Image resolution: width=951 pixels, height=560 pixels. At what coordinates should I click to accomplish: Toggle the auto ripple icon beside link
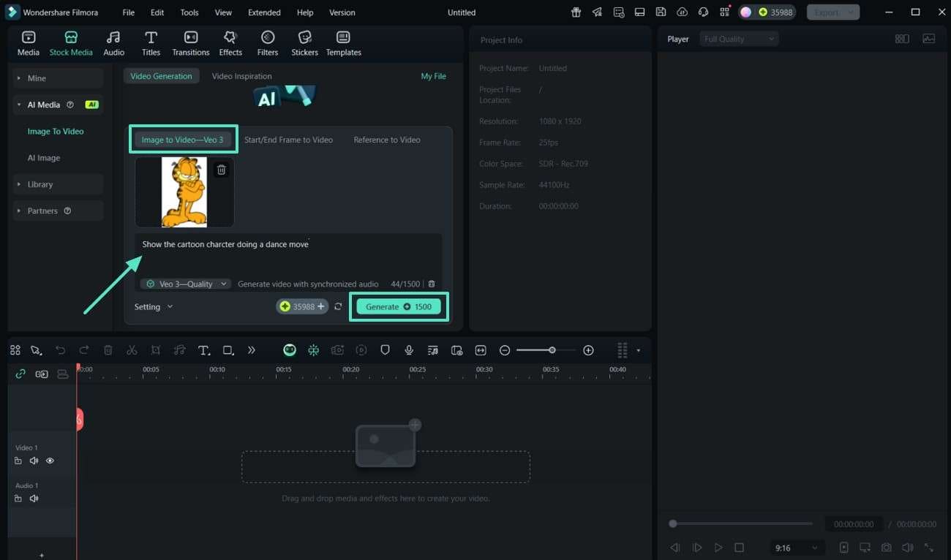[42, 374]
